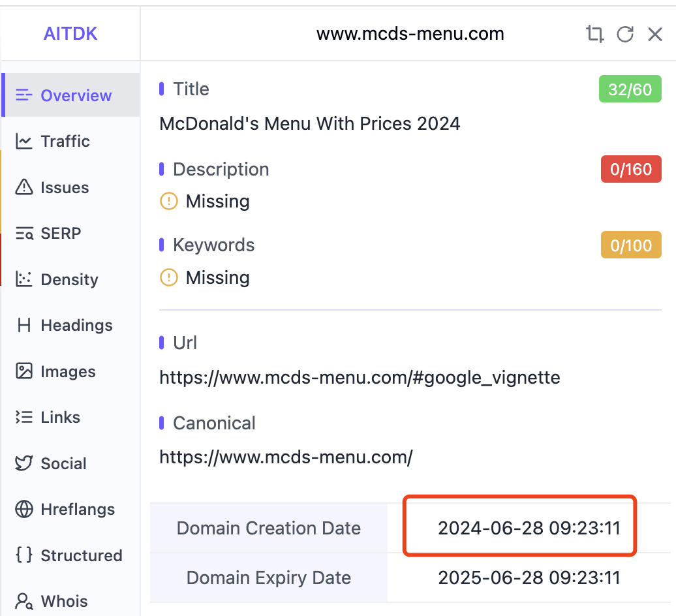Open the Social tab
This screenshot has height=616, width=676.
click(71, 463)
